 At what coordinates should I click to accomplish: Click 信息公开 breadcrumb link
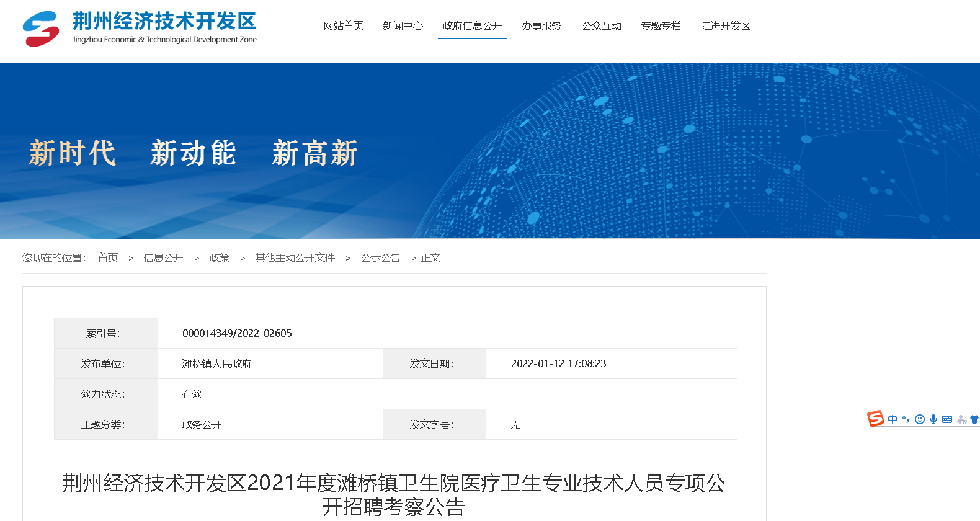point(163,257)
